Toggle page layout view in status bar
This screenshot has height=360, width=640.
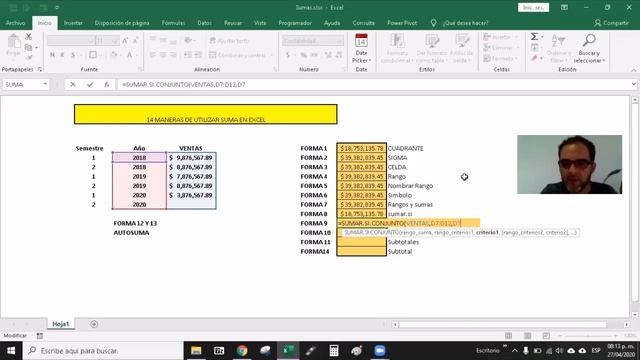[x=527, y=336]
